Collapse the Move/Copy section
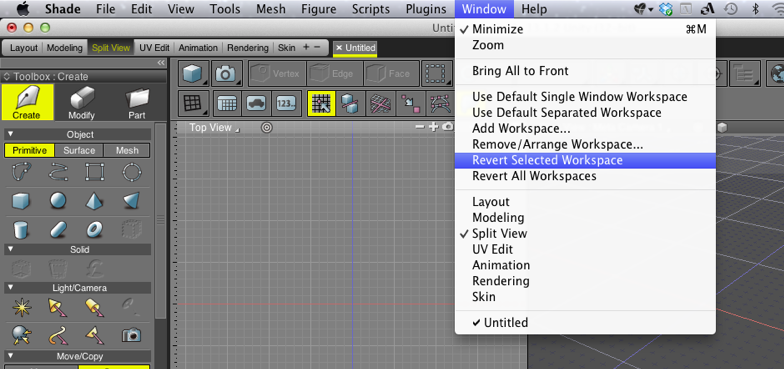This screenshot has width=784, height=369. point(10,356)
